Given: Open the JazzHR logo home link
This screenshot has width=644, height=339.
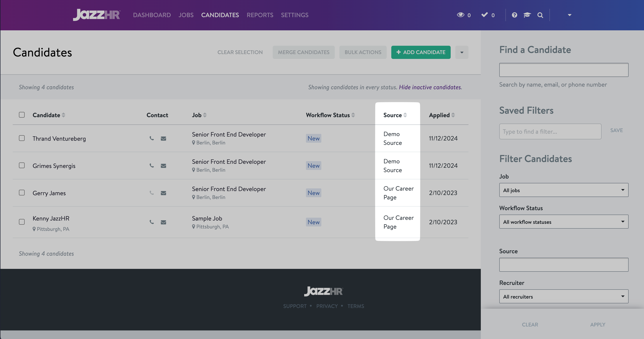Looking at the screenshot, I should pyautogui.click(x=97, y=15).
